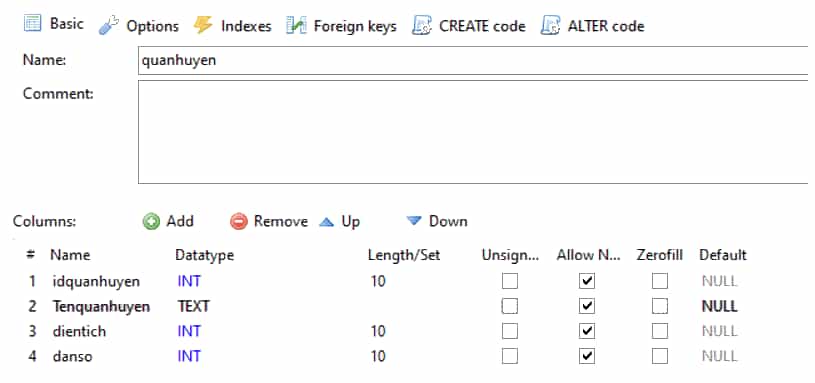Screen dimensions: 815x383
Task: Enable Unsigned for dientich
Action: click(x=509, y=331)
